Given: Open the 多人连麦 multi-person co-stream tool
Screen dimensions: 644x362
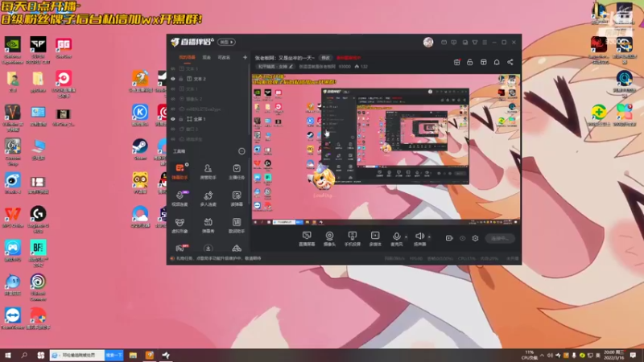Looking at the screenshot, I should (208, 198).
